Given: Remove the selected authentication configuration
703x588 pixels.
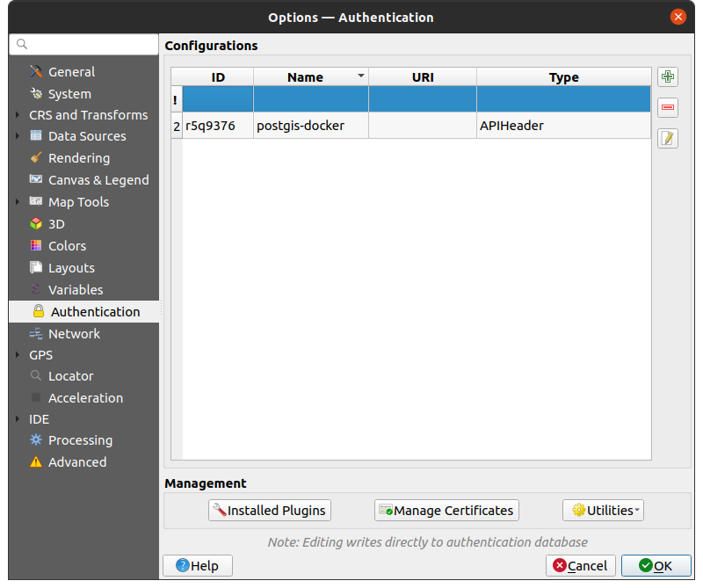Looking at the screenshot, I should click(x=667, y=107).
